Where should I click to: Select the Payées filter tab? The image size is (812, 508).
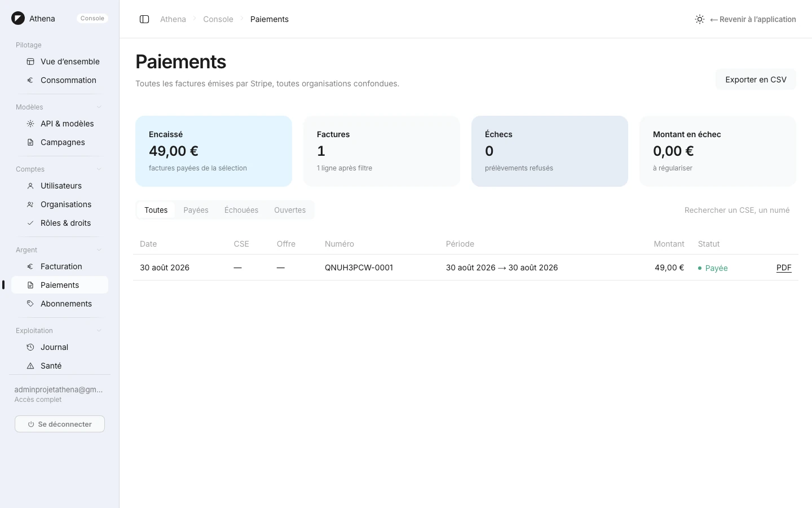pyautogui.click(x=196, y=210)
